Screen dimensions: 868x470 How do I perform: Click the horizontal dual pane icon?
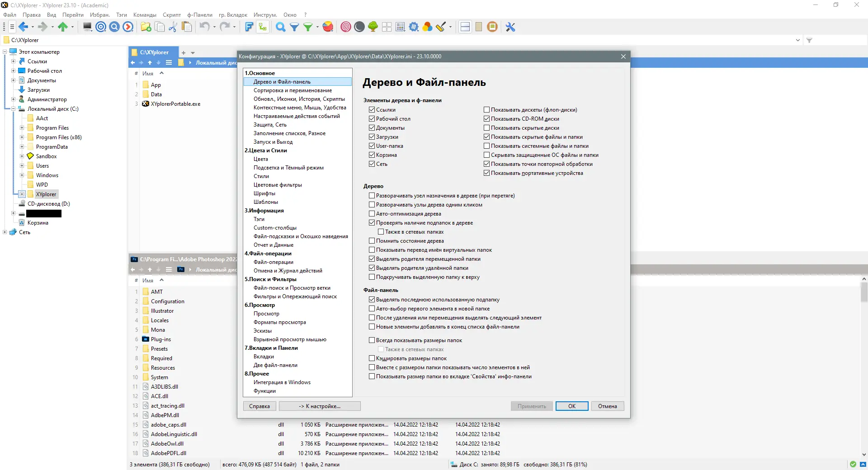(x=465, y=27)
